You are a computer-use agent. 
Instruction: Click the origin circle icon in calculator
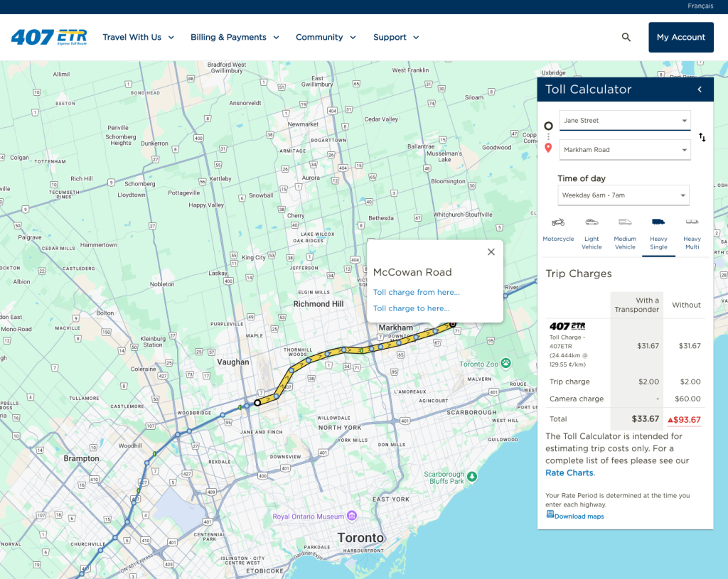click(548, 126)
